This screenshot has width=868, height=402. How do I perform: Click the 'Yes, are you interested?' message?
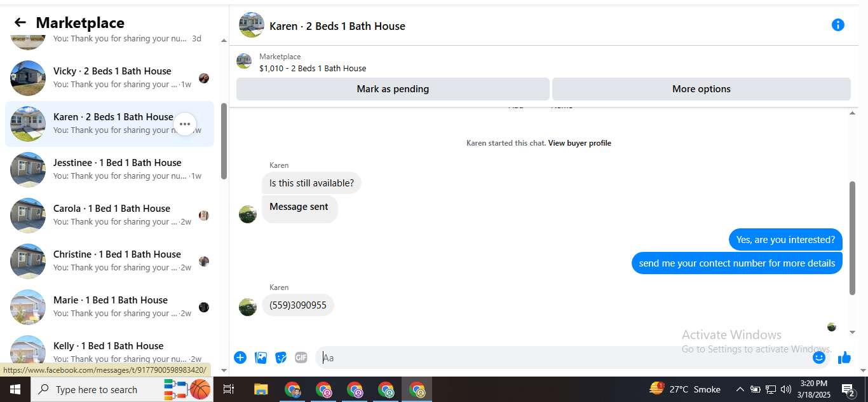785,240
